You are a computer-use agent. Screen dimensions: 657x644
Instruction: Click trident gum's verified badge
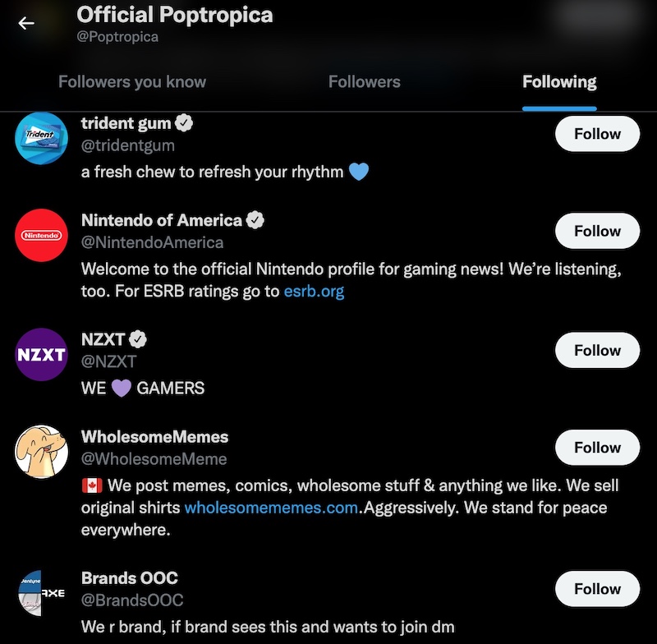[x=184, y=123]
